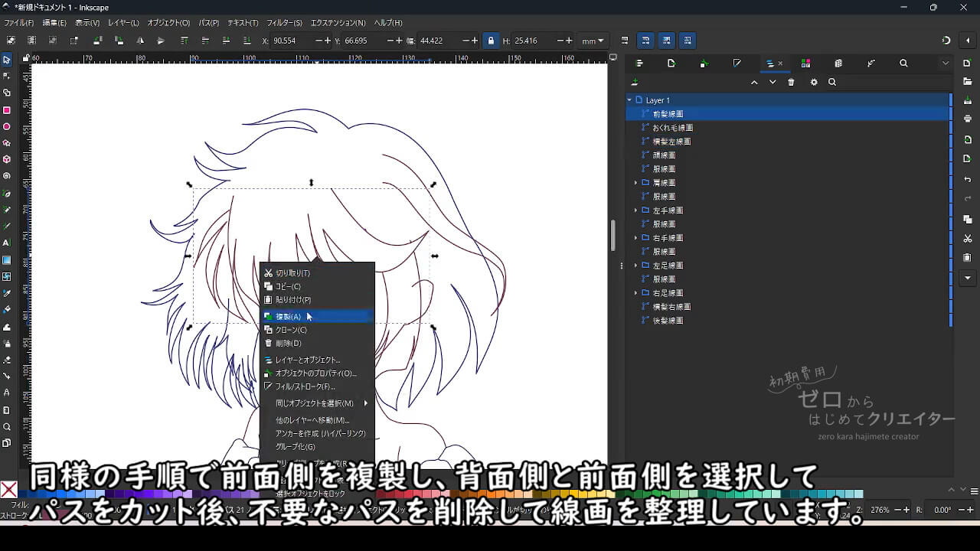Collapse the Layer 1 tree
This screenshot has height=551, width=980.
[x=629, y=100]
